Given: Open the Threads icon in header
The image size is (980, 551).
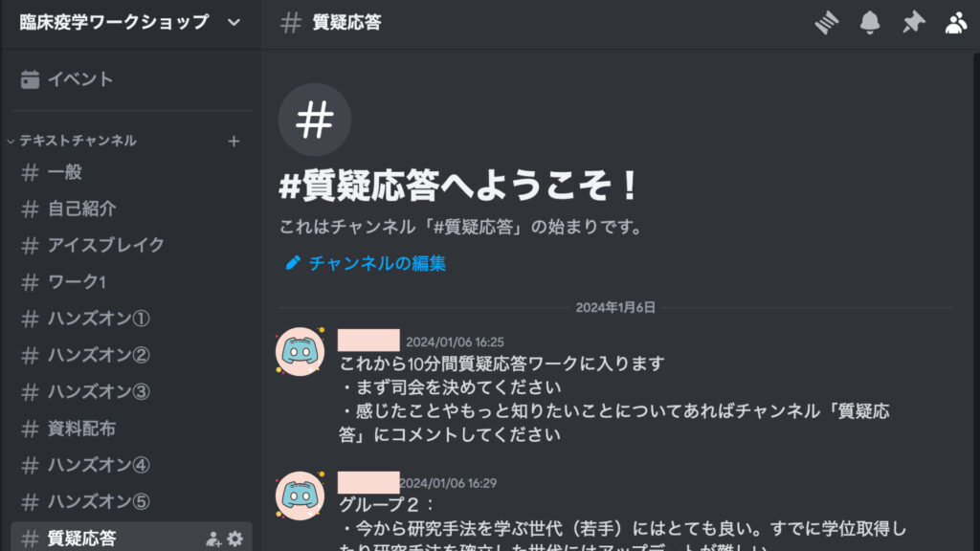Looking at the screenshot, I should [x=826, y=23].
